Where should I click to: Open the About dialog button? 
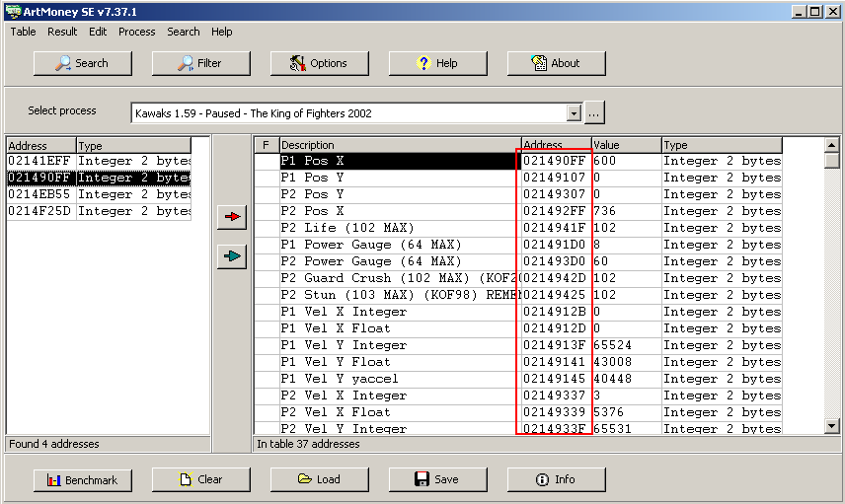[556, 63]
